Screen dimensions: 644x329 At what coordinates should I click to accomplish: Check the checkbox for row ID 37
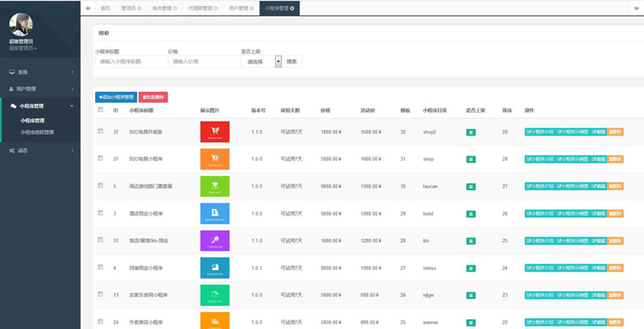click(101, 131)
